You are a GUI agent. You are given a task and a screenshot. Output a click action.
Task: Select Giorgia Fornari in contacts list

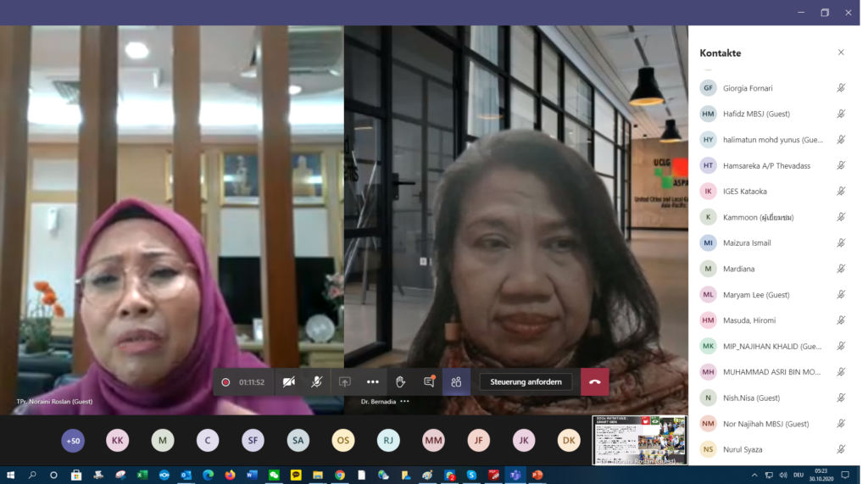748,88
